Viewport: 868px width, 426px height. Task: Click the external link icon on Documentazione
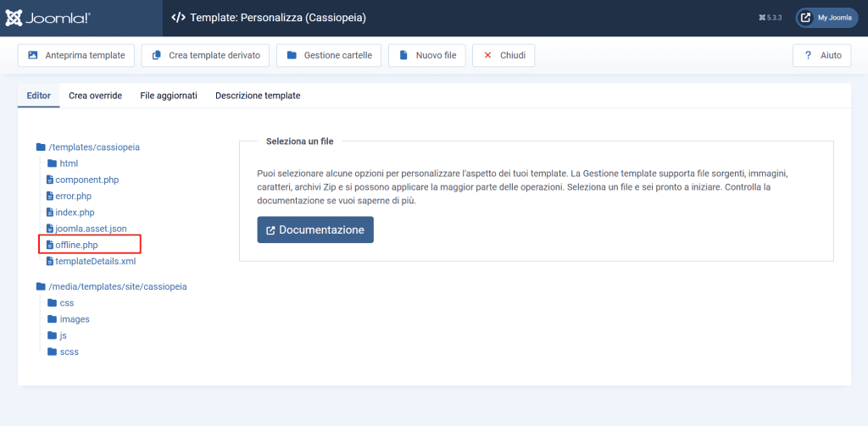tap(270, 230)
